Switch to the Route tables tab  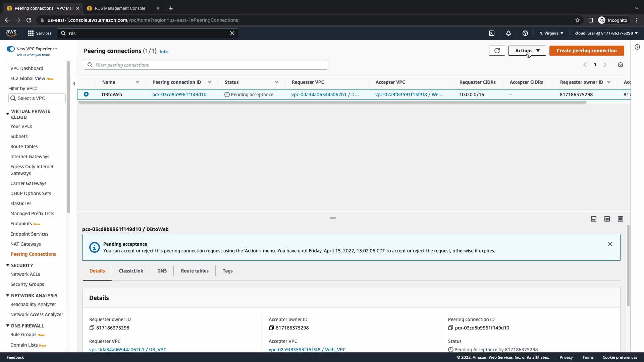195,271
